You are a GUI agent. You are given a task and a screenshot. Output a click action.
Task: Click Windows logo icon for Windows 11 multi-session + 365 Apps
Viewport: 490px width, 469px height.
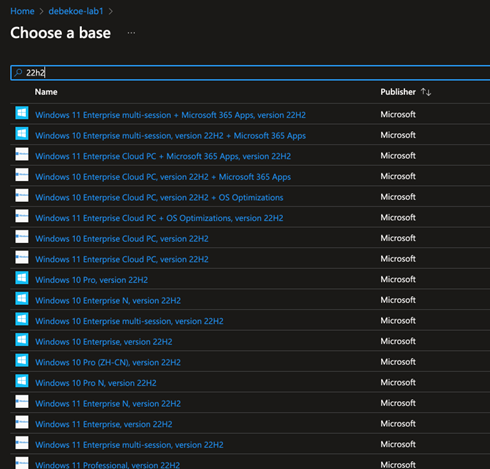tap(22, 113)
